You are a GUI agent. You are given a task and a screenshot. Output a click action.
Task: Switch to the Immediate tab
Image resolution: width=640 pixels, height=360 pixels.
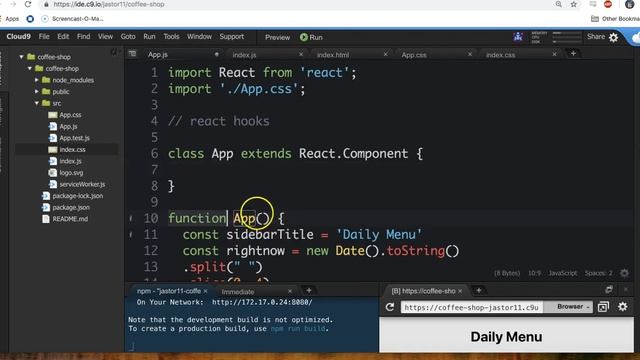[238, 291]
